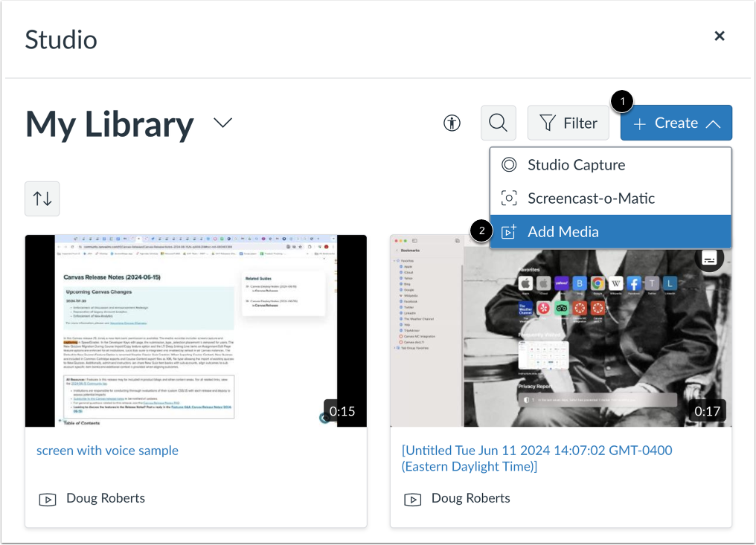Click the Screencast-o-Matic icon
This screenshot has width=756, height=545.
(508, 198)
